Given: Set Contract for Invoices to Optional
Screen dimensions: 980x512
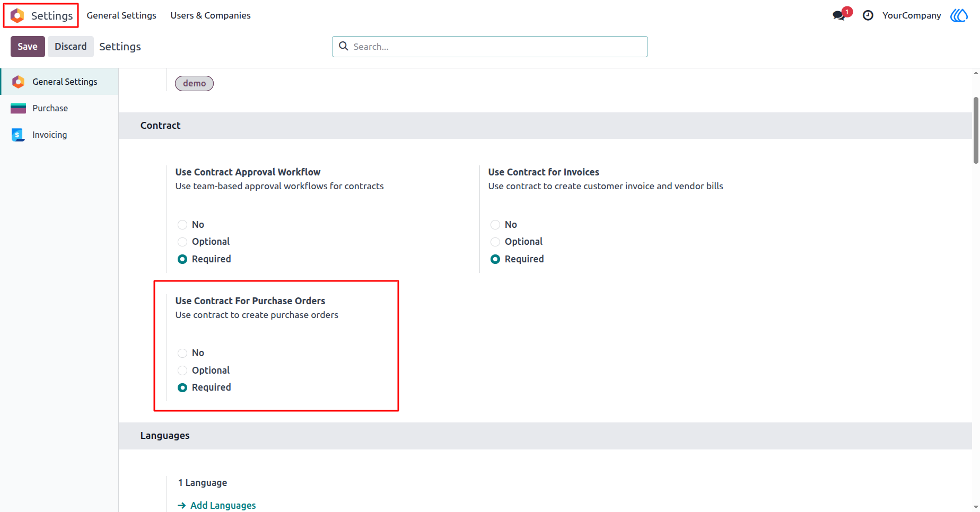Looking at the screenshot, I should [x=495, y=242].
